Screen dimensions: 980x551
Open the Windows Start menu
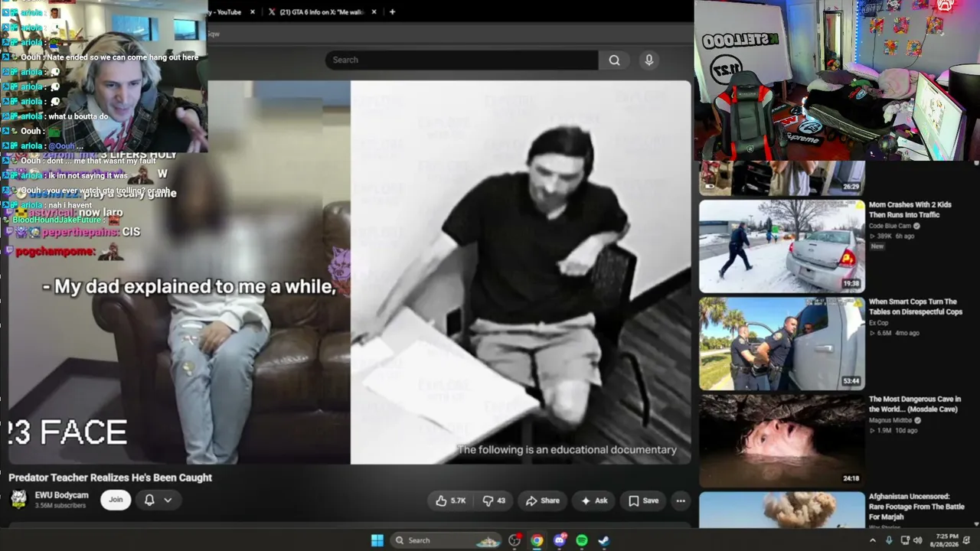(377, 540)
